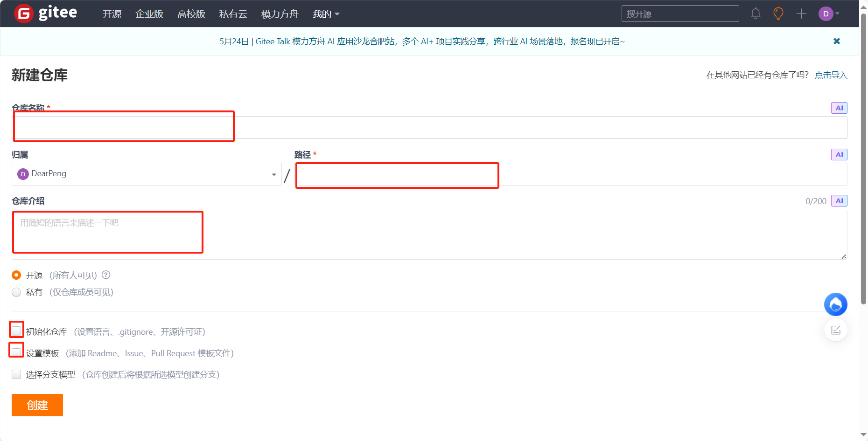Viewport: 868px width, 441px height.
Task: Click the 点击导入 link
Action: click(831, 75)
